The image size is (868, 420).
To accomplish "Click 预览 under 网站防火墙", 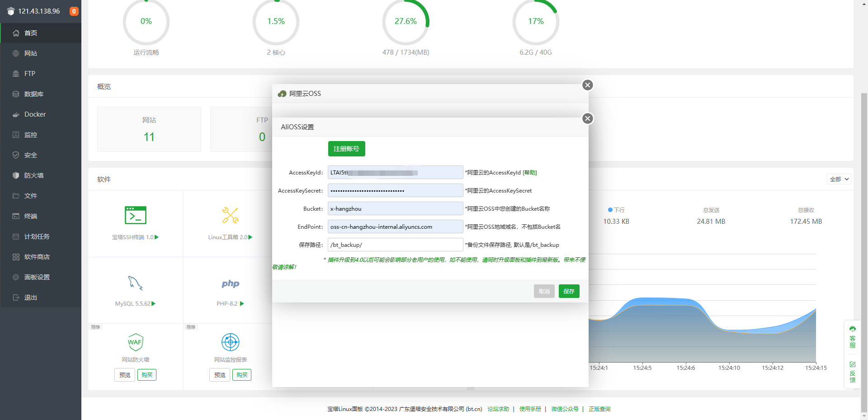I will point(125,375).
